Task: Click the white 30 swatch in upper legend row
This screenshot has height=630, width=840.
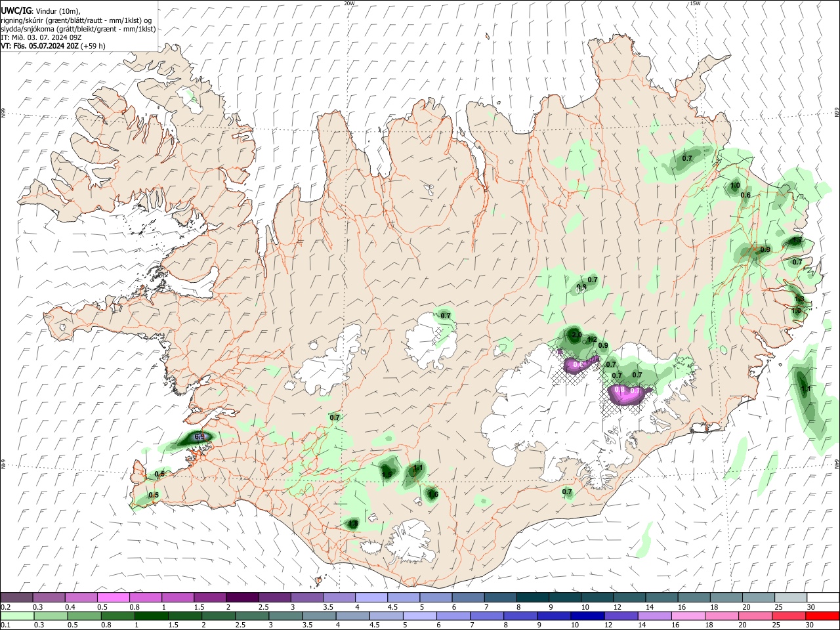Action: pos(823,597)
